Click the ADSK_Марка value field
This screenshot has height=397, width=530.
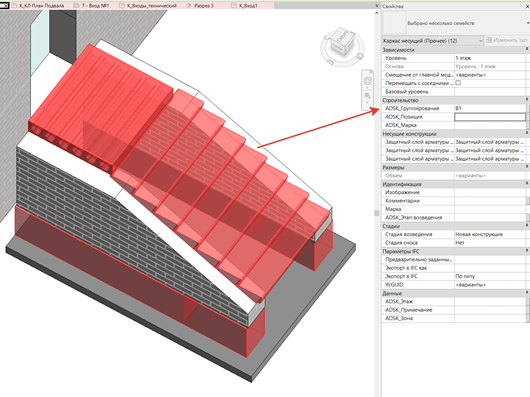click(490, 125)
